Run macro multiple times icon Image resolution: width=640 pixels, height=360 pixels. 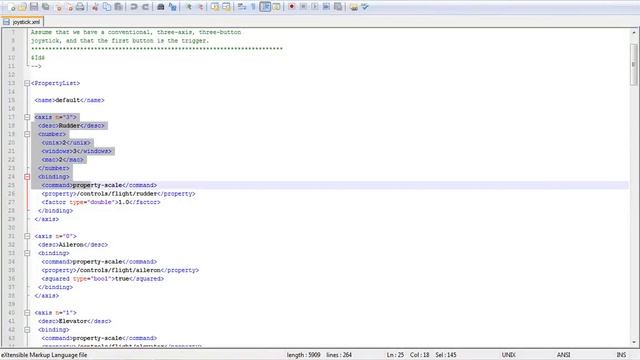click(x=326, y=7)
